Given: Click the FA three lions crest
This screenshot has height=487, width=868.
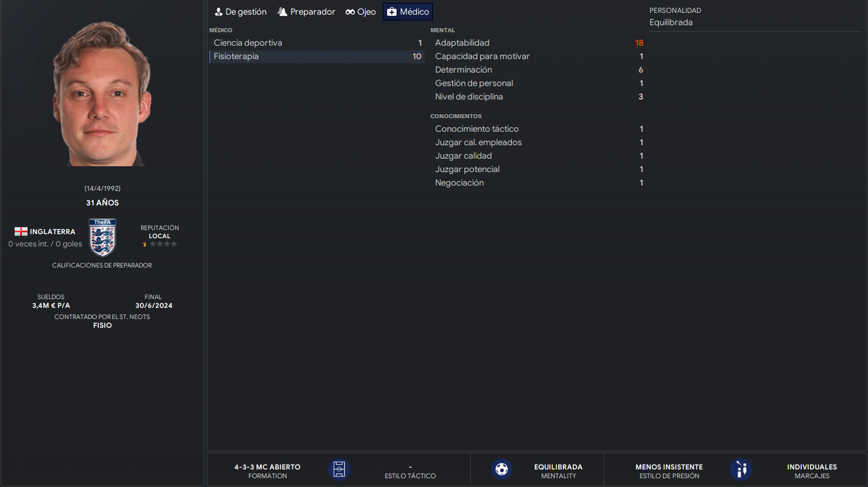Looking at the screenshot, I should (x=102, y=238).
